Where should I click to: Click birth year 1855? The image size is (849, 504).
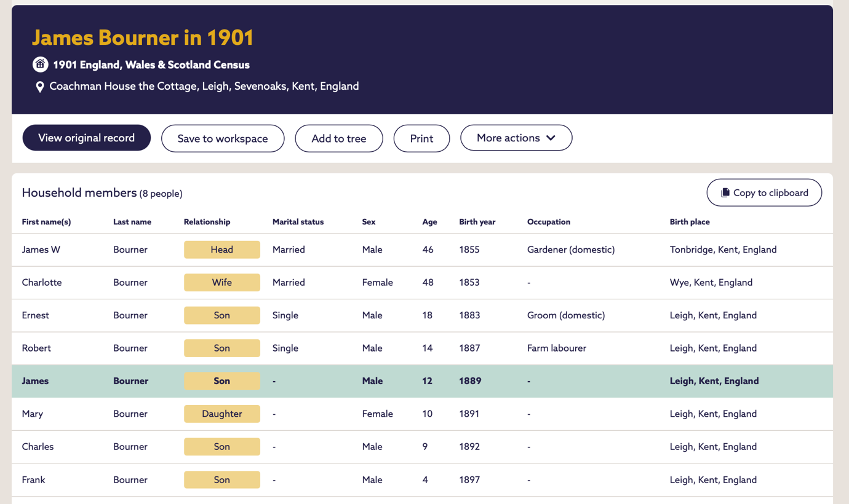point(469,250)
